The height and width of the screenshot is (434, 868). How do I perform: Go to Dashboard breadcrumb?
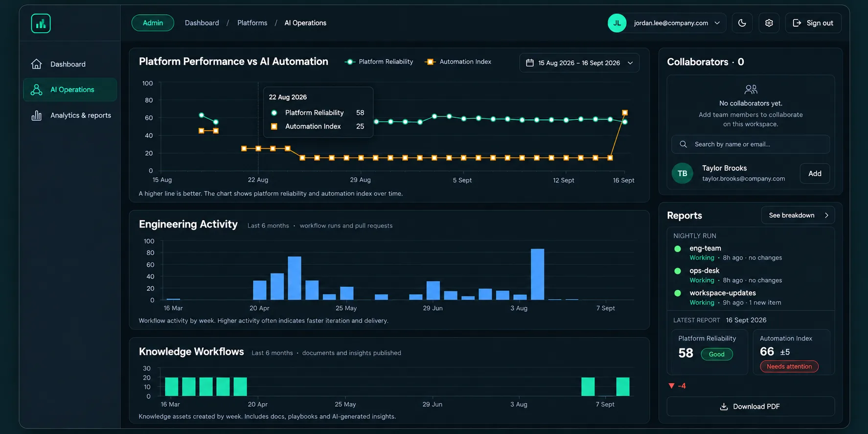202,23
